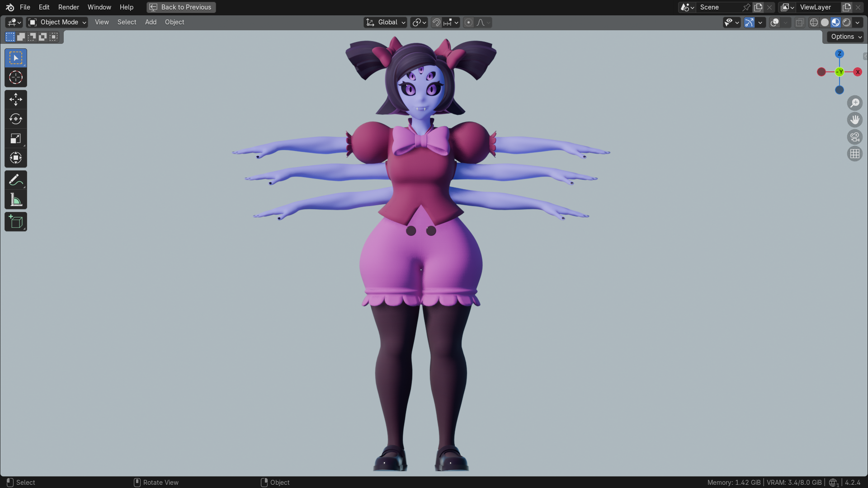The height and width of the screenshot is (488, 868).
Task: Click Back to Previous button
Action: [x=181, y=7]
